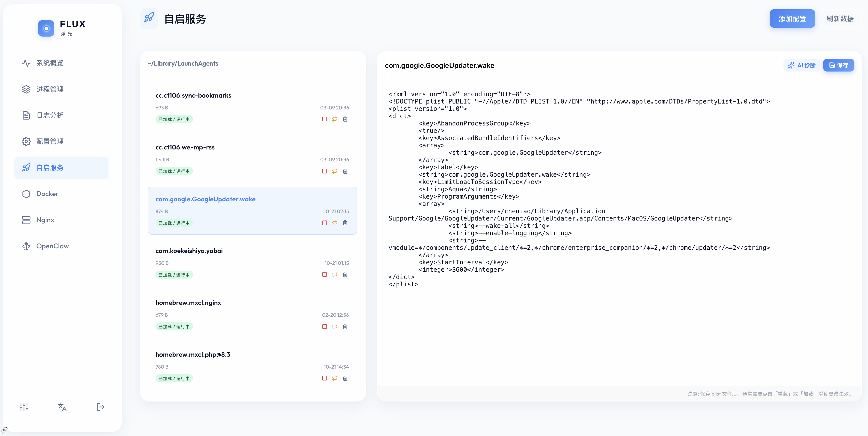
Task: Navigate to 日志分析
Action: (50, 115)
